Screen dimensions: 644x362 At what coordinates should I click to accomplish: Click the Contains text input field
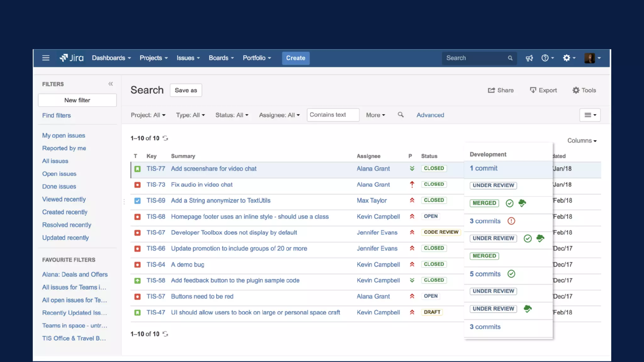[333, 115]
